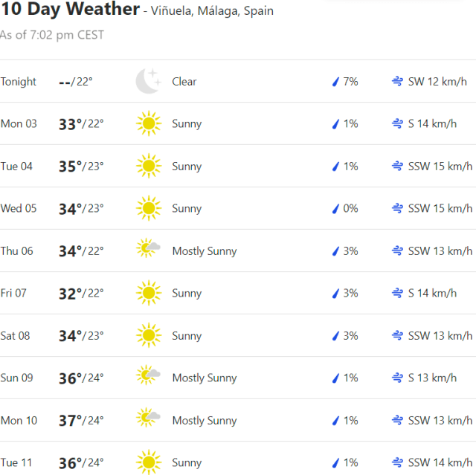Click the raindrop icon in Tonight row

(335, 82)
